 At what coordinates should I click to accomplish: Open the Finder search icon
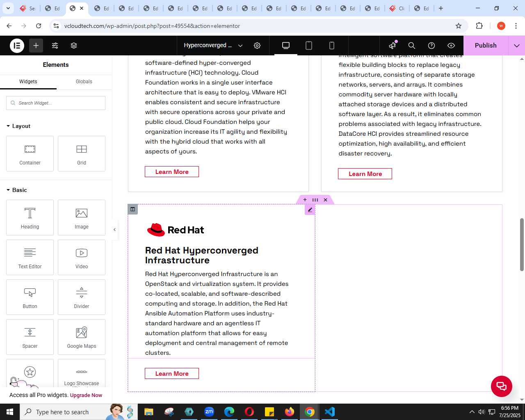click(412, 46)
